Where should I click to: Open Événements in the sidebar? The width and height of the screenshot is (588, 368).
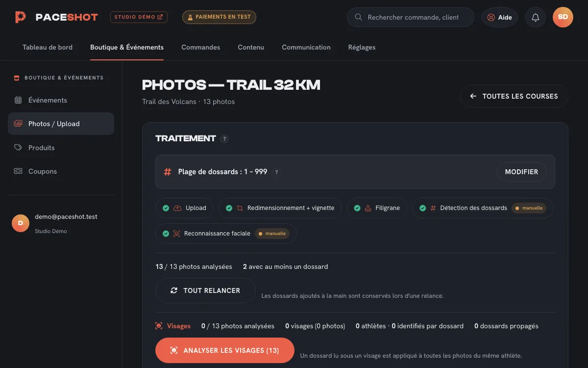(61, 100)
